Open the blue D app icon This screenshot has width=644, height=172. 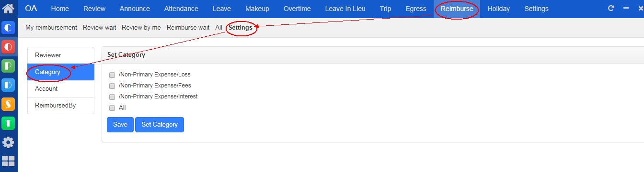coord(9,85)
